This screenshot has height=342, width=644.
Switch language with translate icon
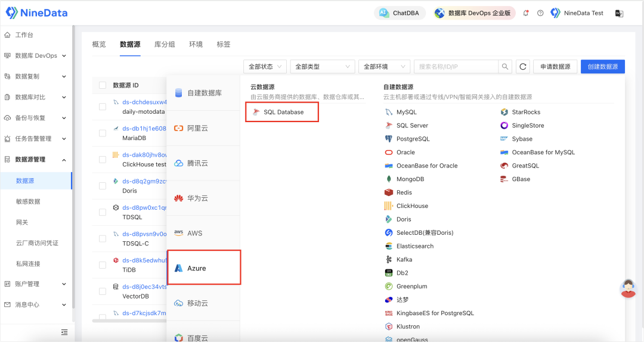click(x=619, y=13)
